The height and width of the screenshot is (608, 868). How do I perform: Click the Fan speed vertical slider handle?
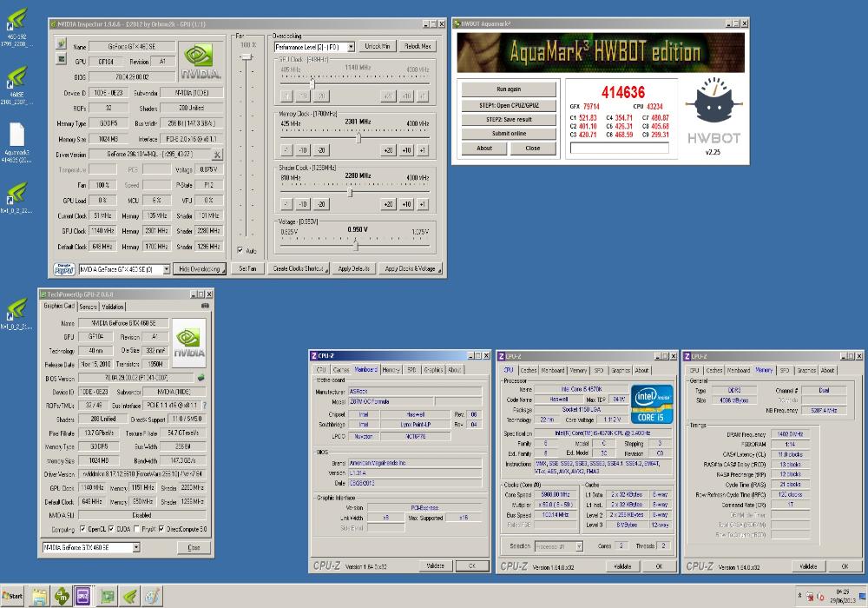(x=247, y=56)
